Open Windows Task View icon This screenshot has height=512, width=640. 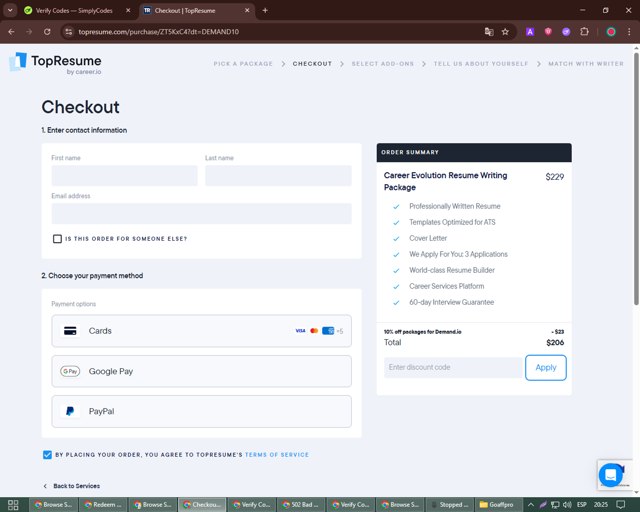click(13, 505)
